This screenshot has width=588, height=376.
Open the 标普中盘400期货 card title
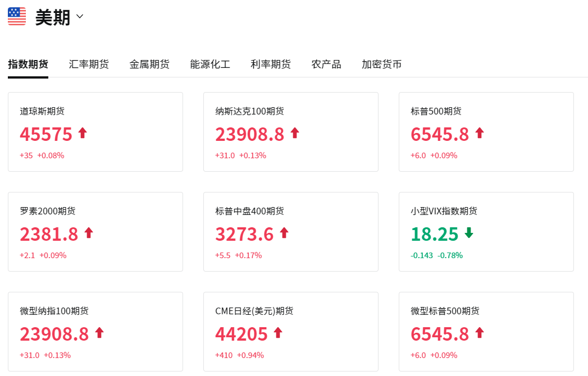pos(250,211)
